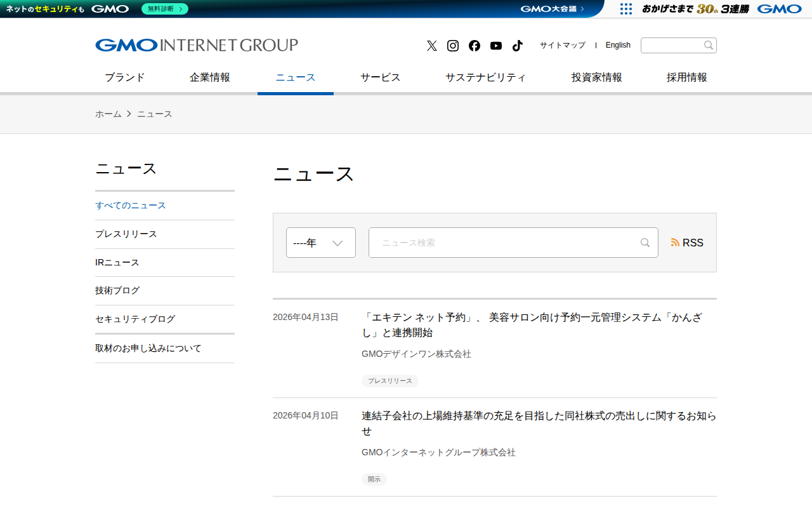Open the Facebook icon in header
This screenshot has height=508, width=812.
pos(475,46)
